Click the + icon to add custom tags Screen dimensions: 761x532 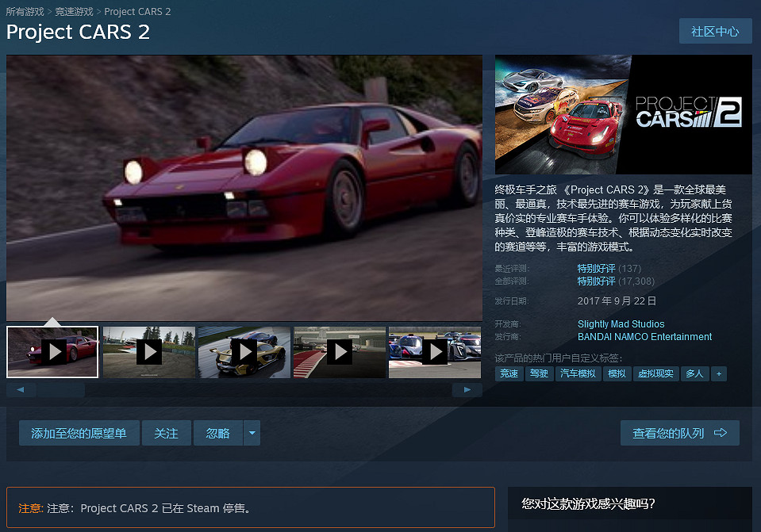point(719,373)
